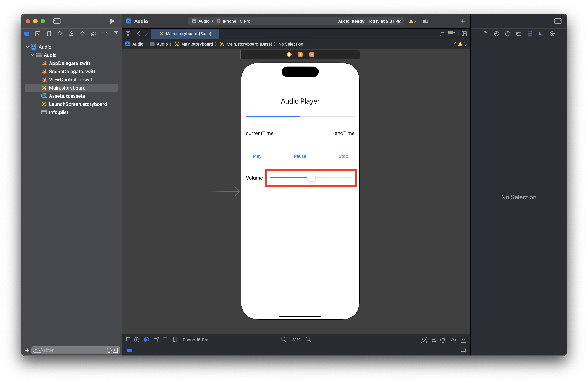Open iPhone 15 Pro destination selector
The height and width of the screenshot is (383, 588).
236,21
